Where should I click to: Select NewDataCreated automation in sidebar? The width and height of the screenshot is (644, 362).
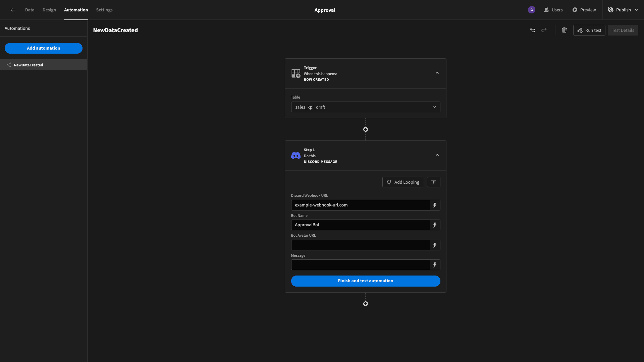click(44, 65)
